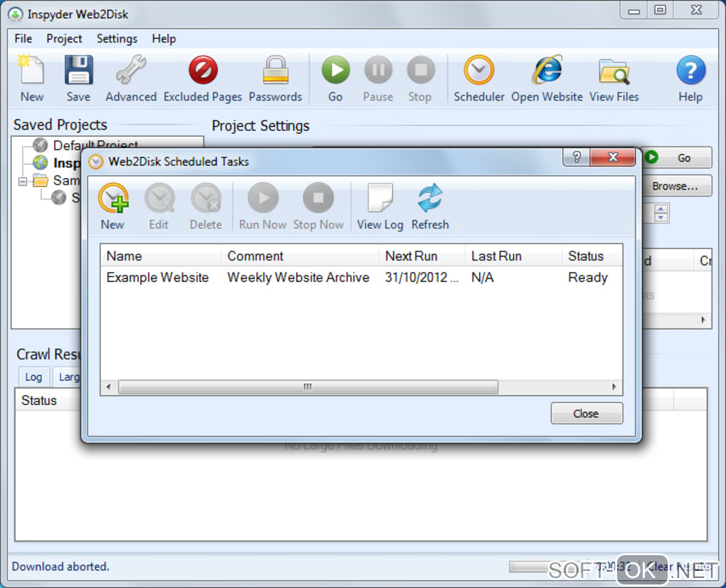The height and width of the screenshot is (588, 726).
Task: Click Delete scheduled task icon
Action: (206, 206)
